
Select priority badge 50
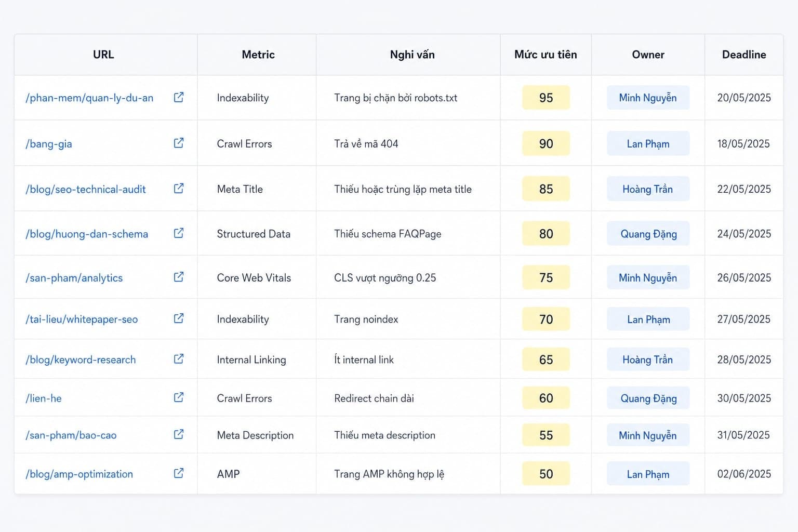click(x=546, y=474)
